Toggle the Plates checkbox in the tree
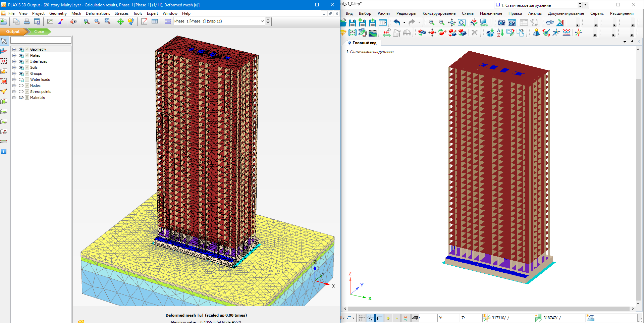The image size is (644, 323). click(27, 55)
